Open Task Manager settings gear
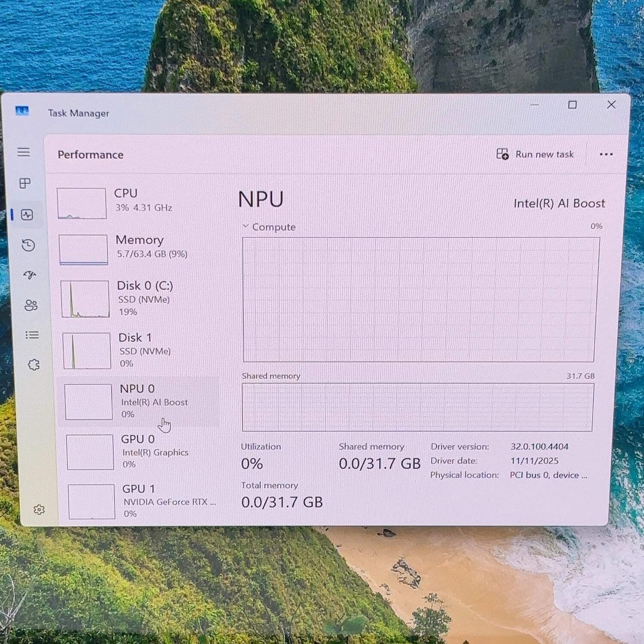 [39, 510]
